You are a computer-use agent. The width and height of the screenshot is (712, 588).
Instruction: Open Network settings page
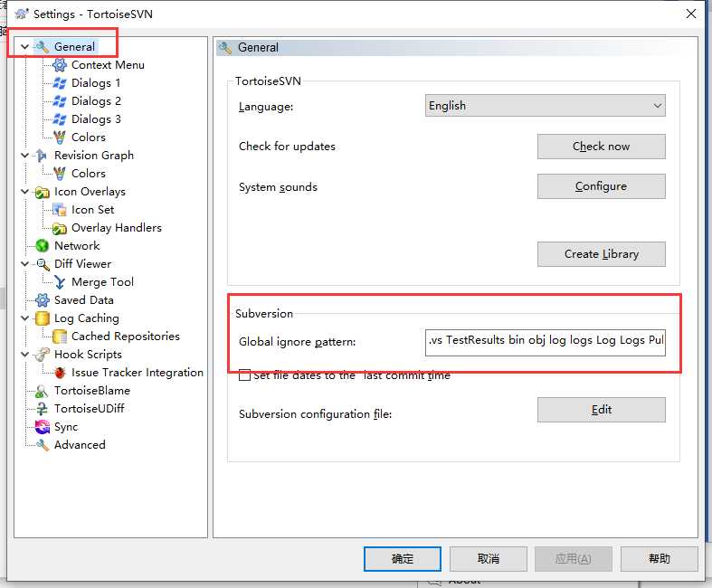click(x=77, y=246)
